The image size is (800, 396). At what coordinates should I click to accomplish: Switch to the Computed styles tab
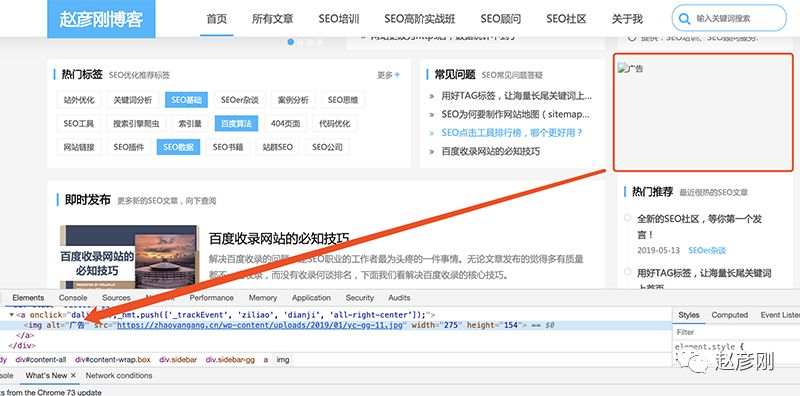tap(730, 315)
